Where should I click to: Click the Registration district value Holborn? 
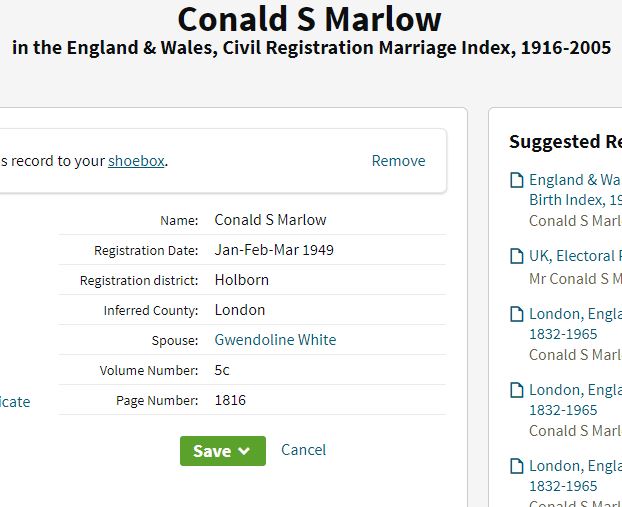[241, 280]
